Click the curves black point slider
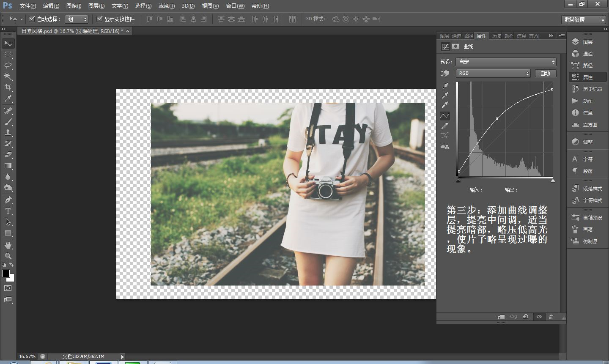The height and width of the screenshot is (364, 609). pyautogui.click(x=458, y=181)
